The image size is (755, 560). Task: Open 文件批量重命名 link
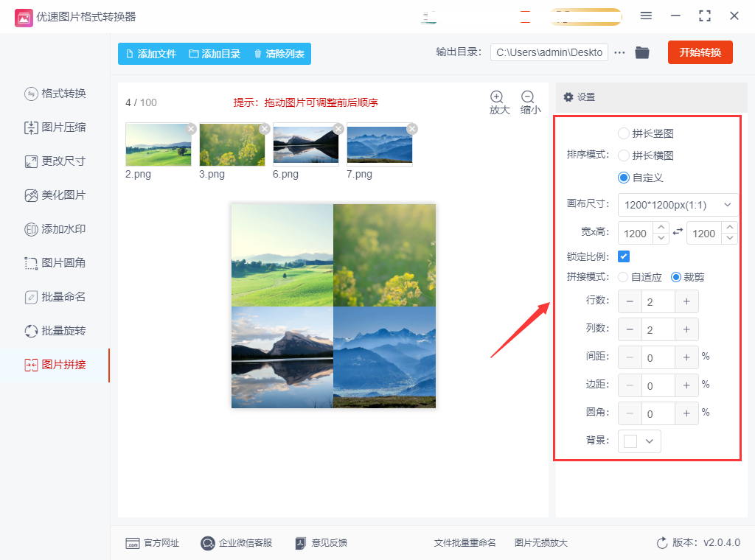(x=465, y=543)
